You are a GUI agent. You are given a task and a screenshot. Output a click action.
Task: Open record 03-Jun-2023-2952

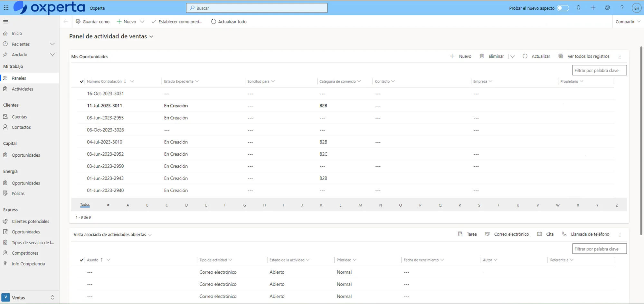105,154
